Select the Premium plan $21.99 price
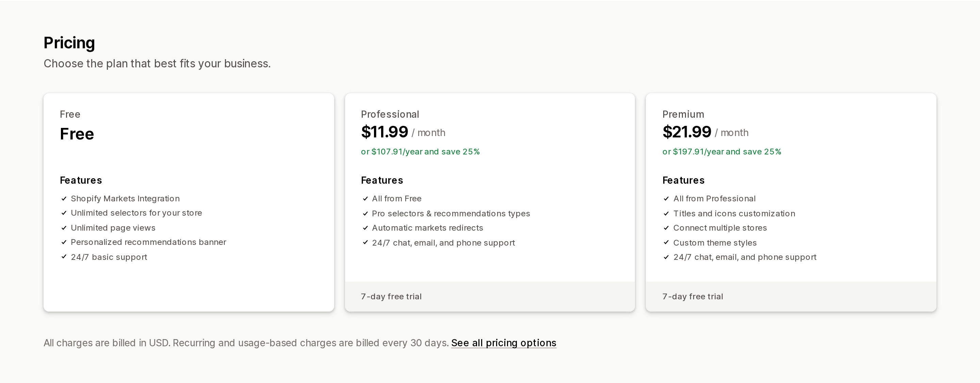This screenshot has width=980, height=383. [687, 132]
